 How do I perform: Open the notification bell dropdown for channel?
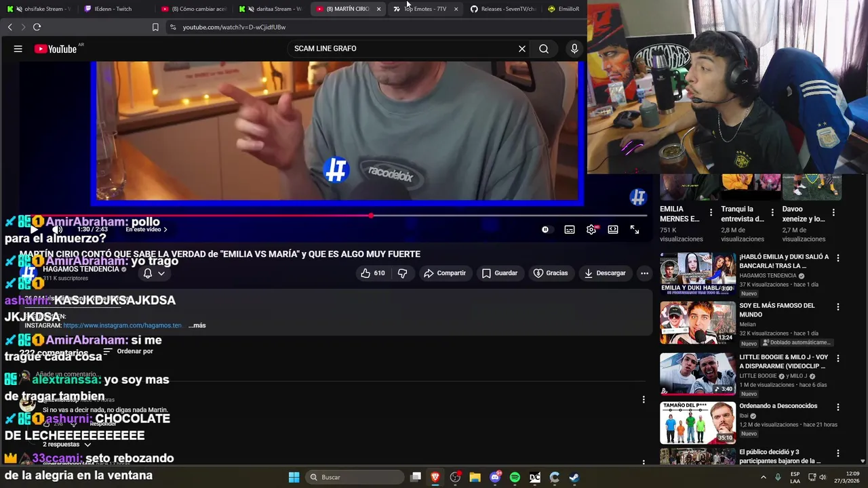154,273
